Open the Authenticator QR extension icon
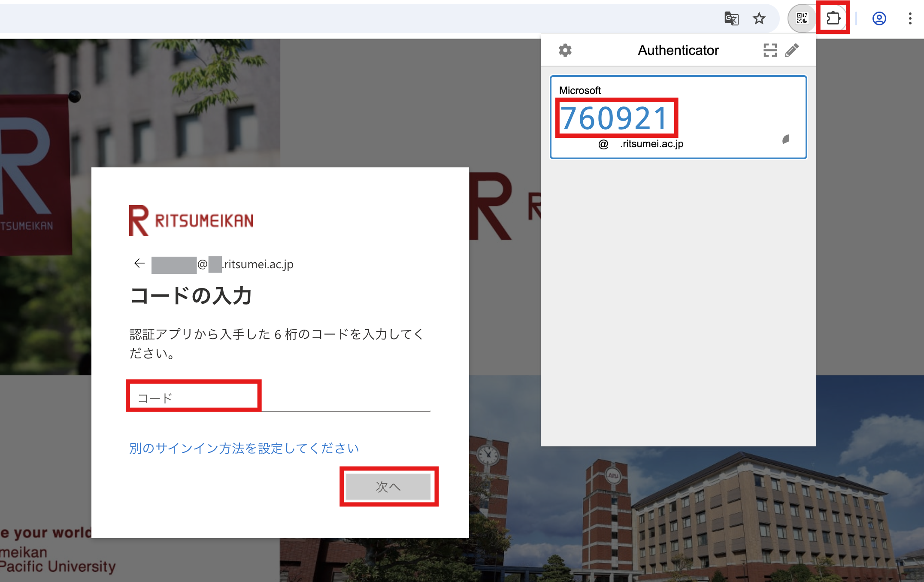The width and height of the screenshot is (924, 582). point(802,18)
